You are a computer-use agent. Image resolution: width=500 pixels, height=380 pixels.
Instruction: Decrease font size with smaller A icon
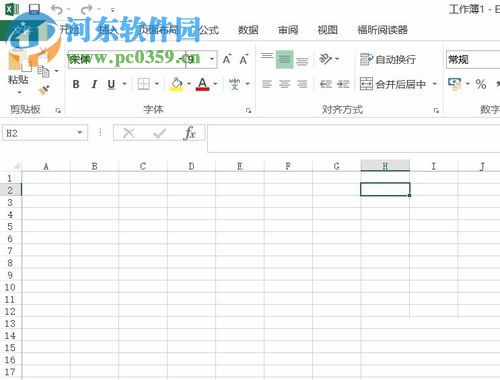click(x=244, y=59)
